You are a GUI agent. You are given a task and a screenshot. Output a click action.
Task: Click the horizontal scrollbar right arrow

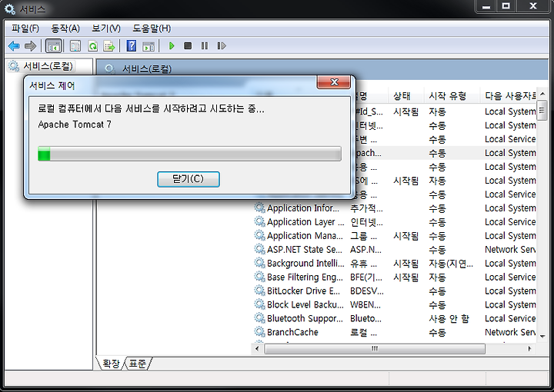point(529,349)
